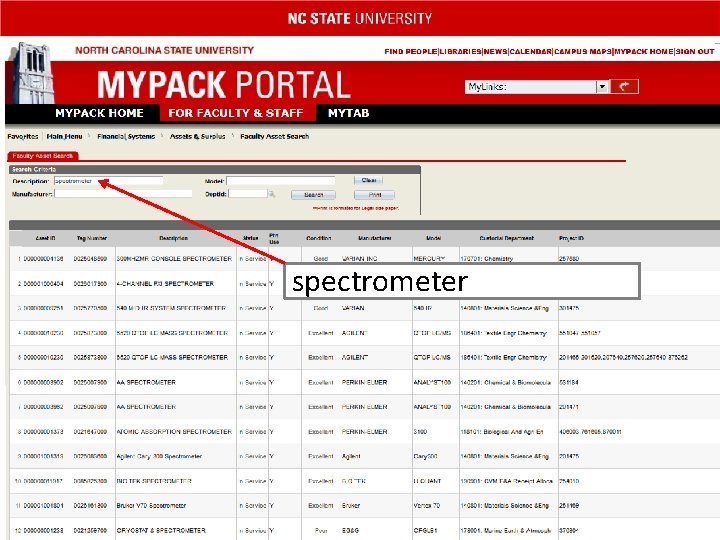The width and height of the screenshot is (720, 540).
Task: Select 'ATOMIC ABSORPTION SPECTROMETER' cell
Action: point(174,432)
